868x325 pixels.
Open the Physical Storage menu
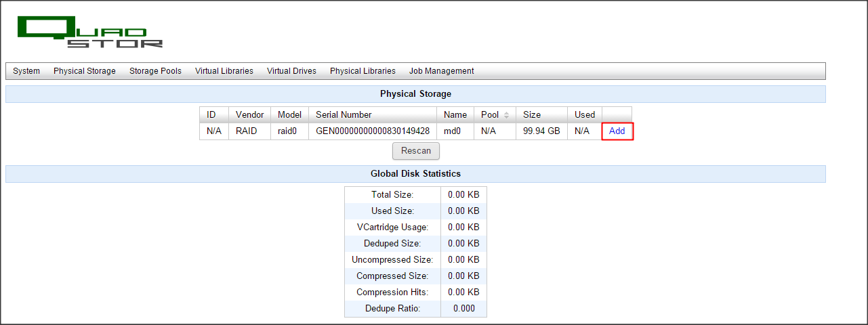click(85, 71)
